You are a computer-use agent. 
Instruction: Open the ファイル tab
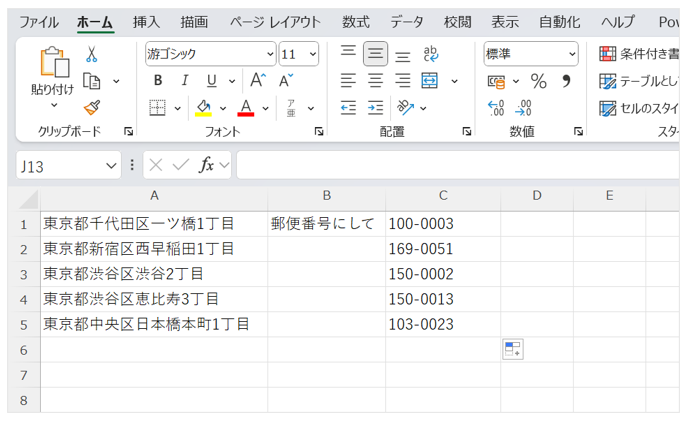click(x=39, y=22)
